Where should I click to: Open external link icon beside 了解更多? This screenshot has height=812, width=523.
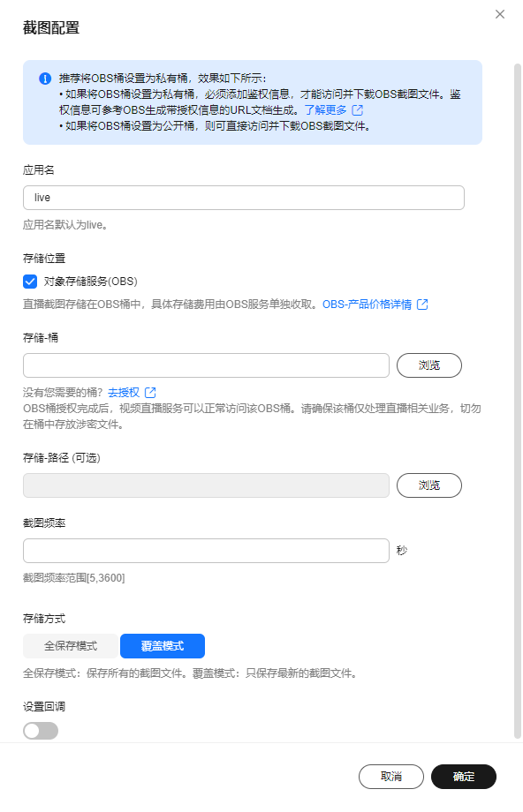pos(358,110)
